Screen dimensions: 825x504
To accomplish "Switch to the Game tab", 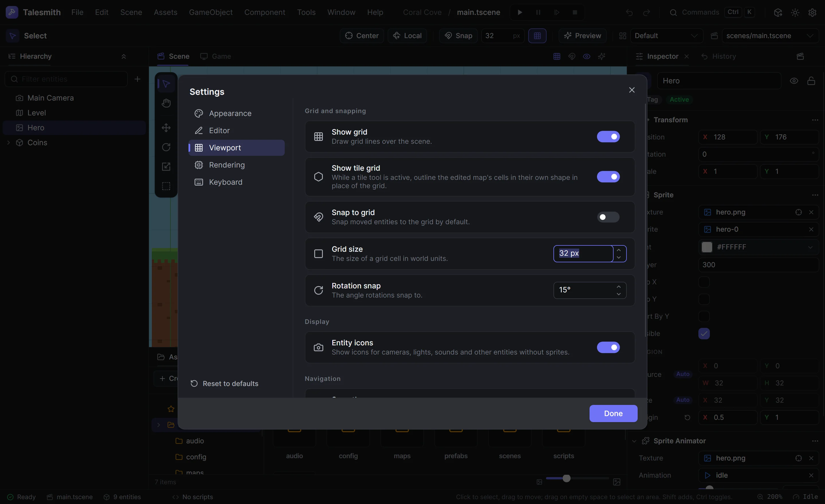I will 216,56.
